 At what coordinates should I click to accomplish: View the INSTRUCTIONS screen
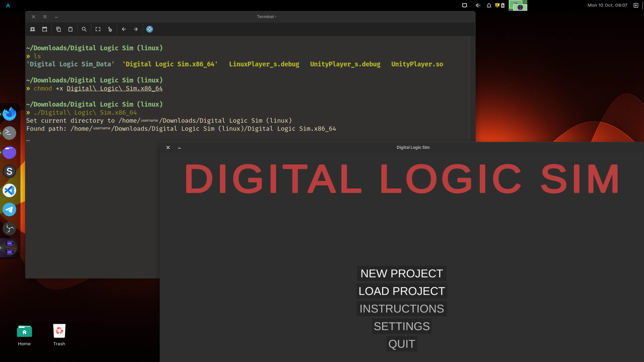tap(401, 308)
